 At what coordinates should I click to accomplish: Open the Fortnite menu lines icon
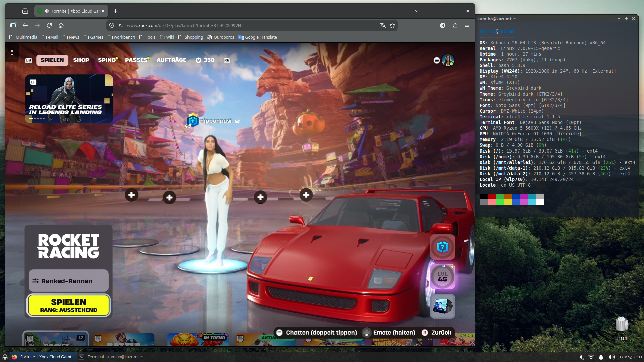[x=436, y=60]
